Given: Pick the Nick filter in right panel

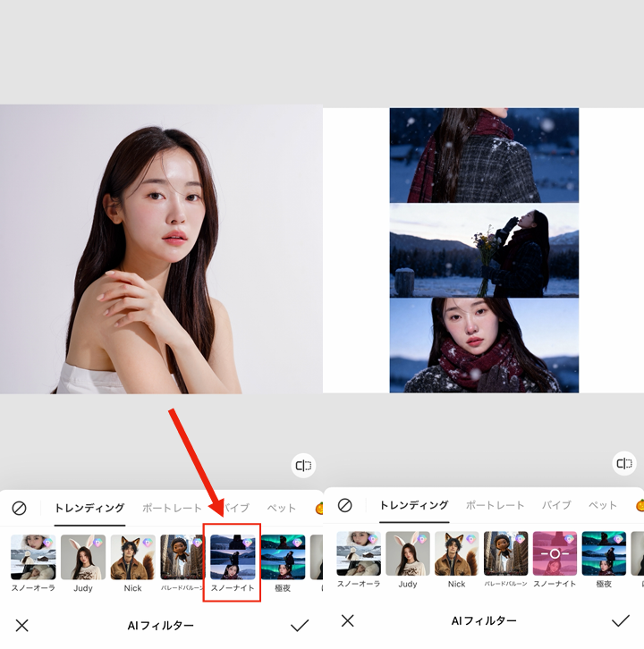Looking at the screenshot, I should [x=456, y=553].
